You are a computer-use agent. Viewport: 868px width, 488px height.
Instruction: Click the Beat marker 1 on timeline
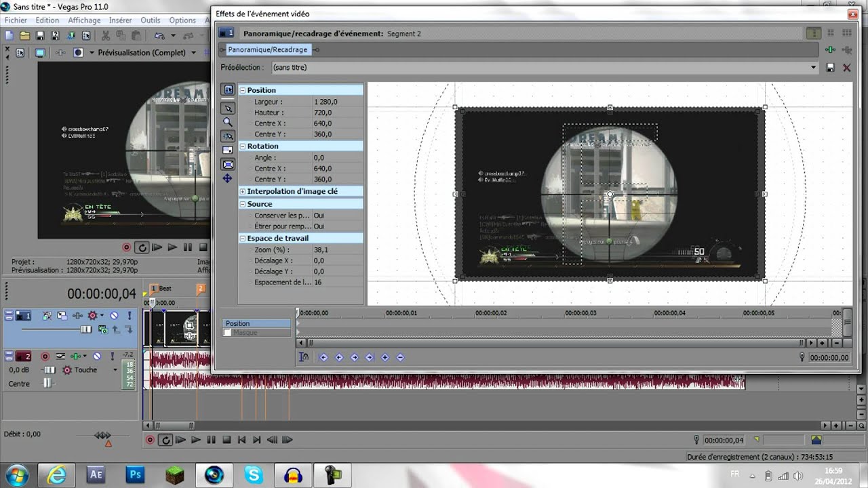point(154,288)
